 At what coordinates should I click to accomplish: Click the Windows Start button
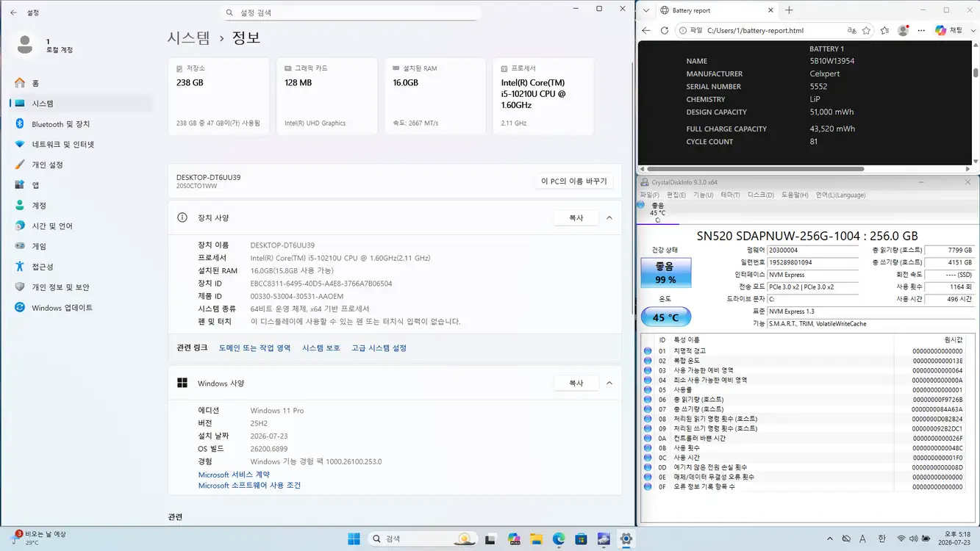pos(354,539)
